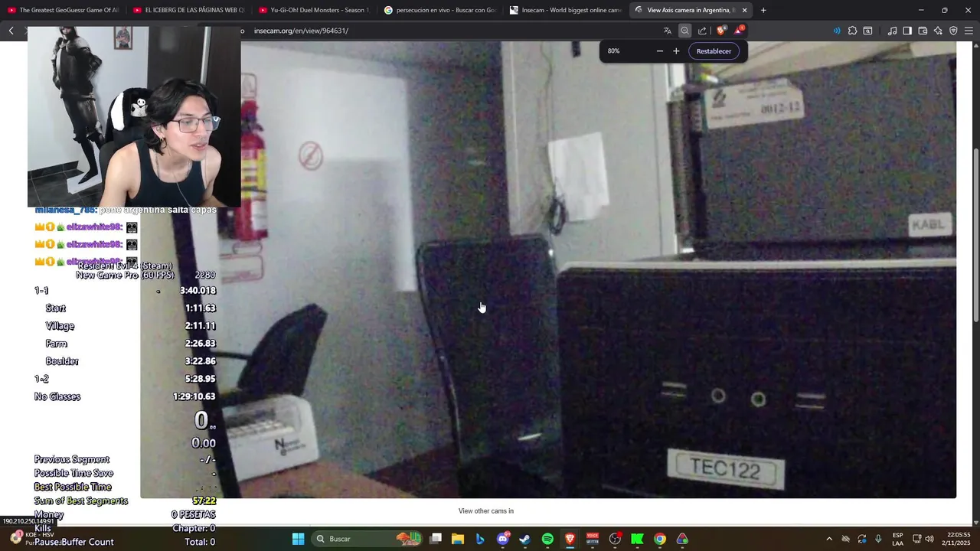Click the live Axis camera video feed

tap(548, 269)
